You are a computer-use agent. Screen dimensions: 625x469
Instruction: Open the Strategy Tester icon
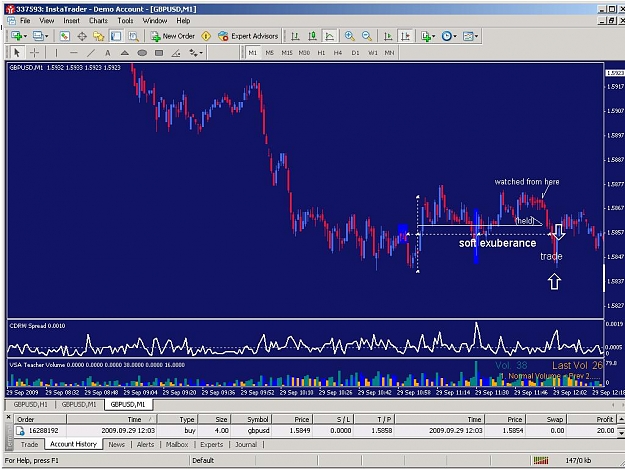[133, 36]
